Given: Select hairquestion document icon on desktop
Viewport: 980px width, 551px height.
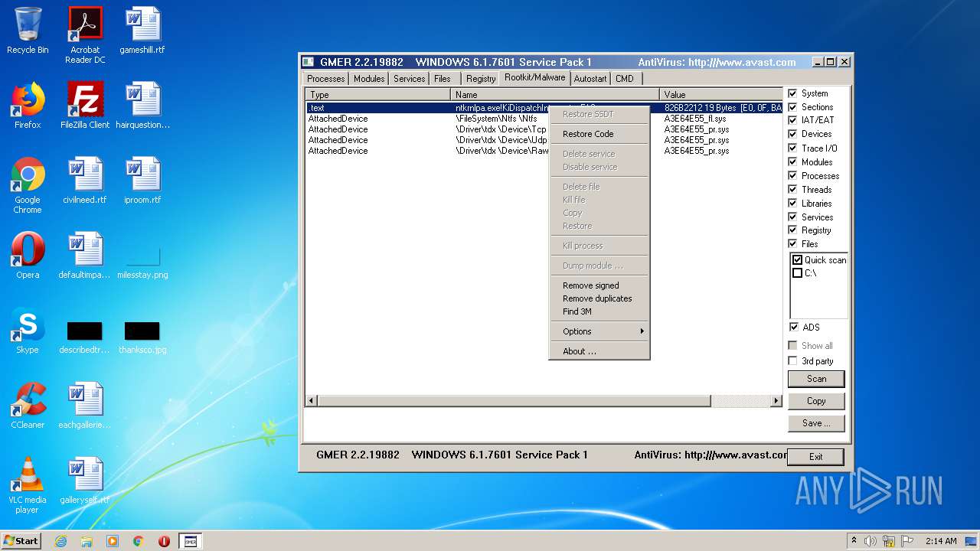Looking at the screenshot, I should pyautogui.click(x=142, y=106).
